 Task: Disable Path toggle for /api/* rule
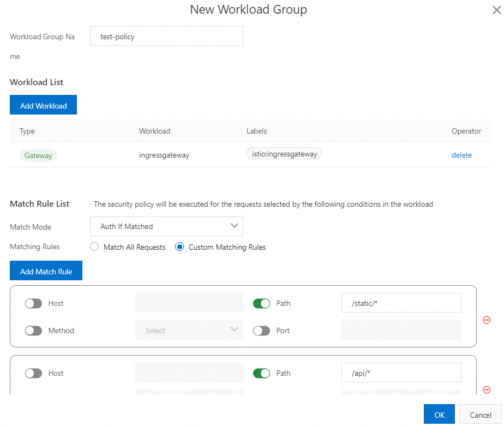261,374
